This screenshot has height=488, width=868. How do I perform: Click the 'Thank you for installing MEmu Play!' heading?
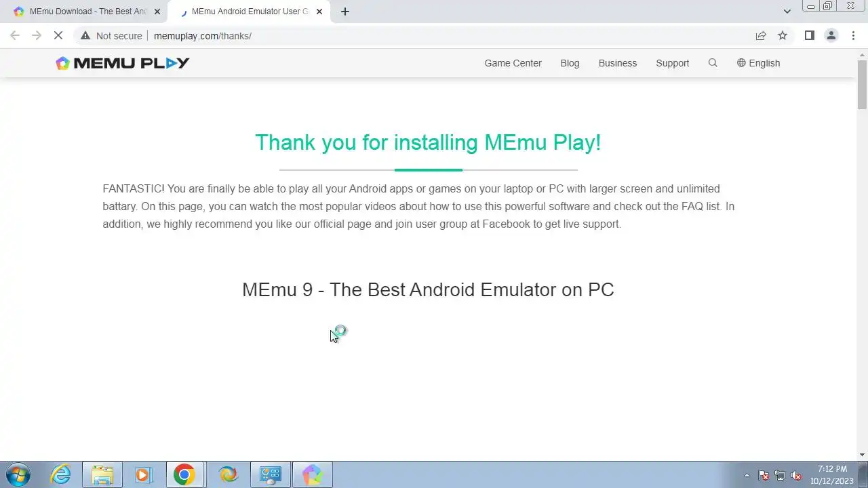click(x=428, y=142)
